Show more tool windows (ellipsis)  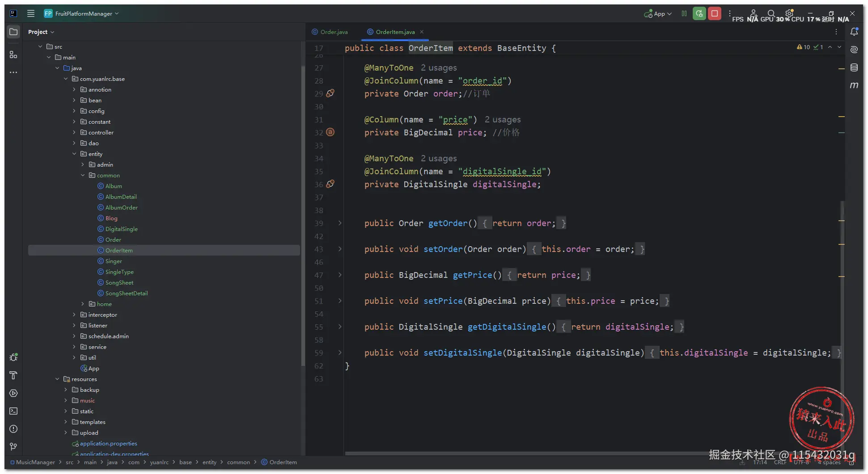click(13, 72)
